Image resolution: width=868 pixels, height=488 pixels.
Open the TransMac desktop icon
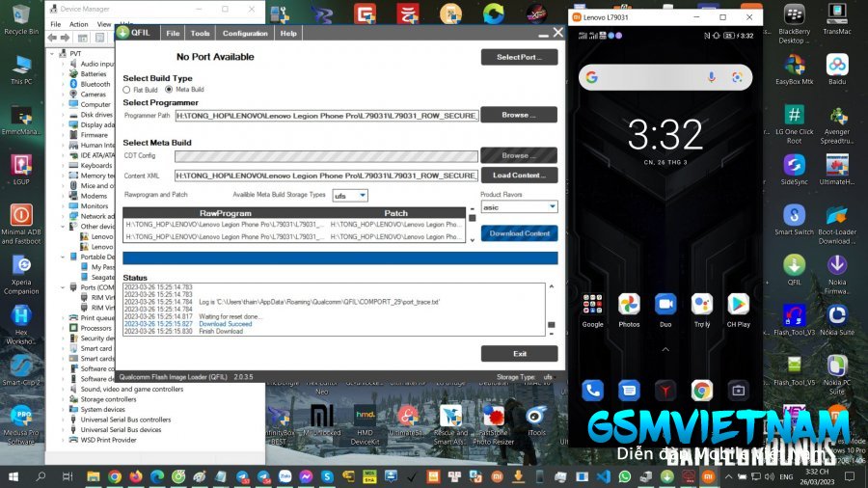click(x=837, y=19)
